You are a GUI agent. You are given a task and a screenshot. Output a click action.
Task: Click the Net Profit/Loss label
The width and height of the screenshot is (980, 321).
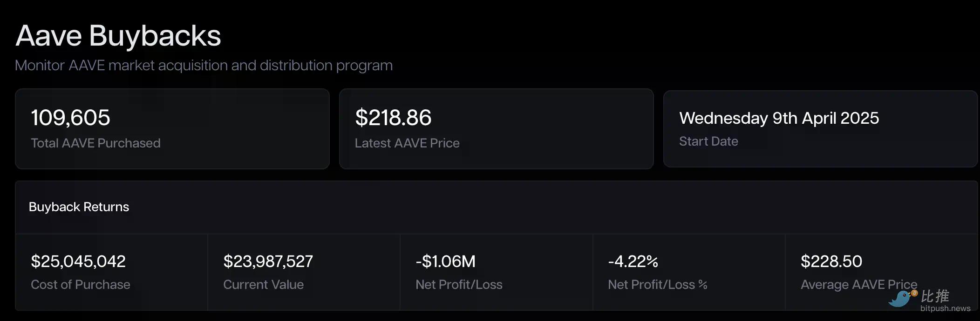click(459, 285)
